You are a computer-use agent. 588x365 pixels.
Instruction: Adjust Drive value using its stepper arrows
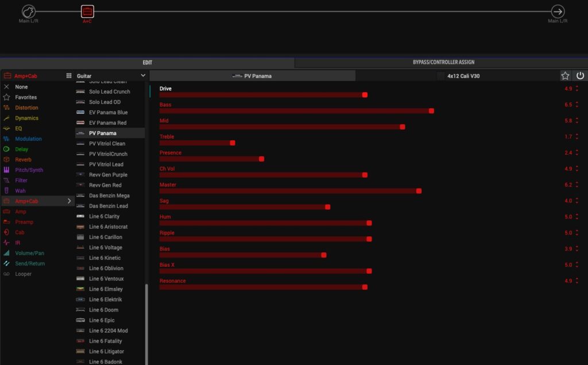click(577, 89)
